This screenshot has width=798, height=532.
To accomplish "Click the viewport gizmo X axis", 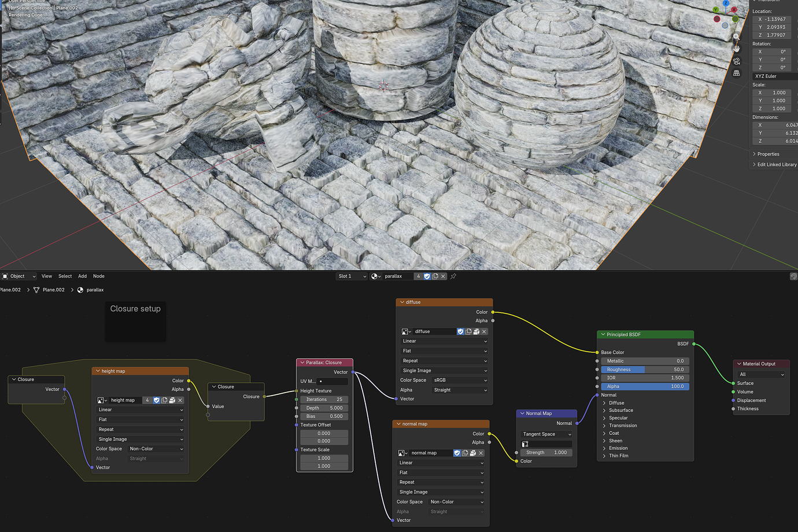I will coord(734,10).
